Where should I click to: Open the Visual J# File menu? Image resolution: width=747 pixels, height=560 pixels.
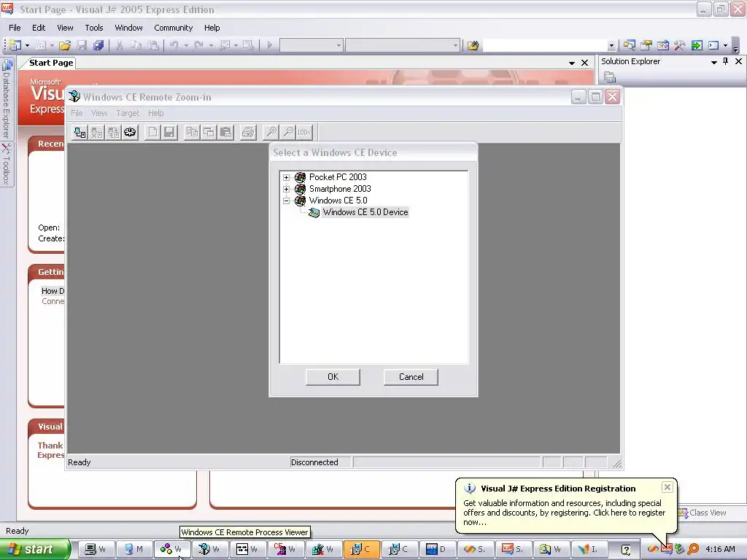point(15,28)
